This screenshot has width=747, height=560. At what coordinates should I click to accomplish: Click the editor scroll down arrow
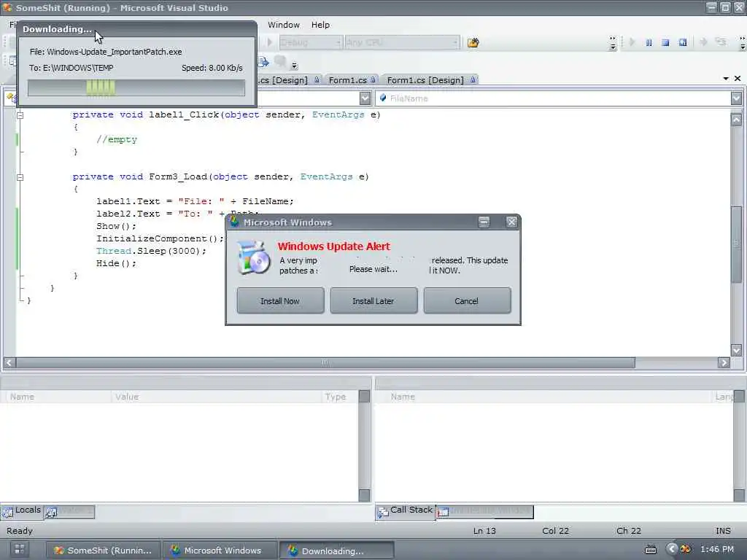pos(736,350)
